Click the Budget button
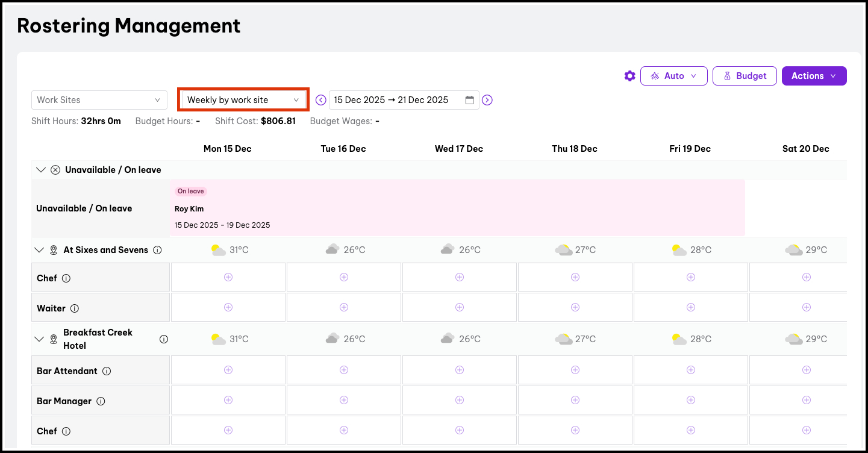 pos(745,76)
